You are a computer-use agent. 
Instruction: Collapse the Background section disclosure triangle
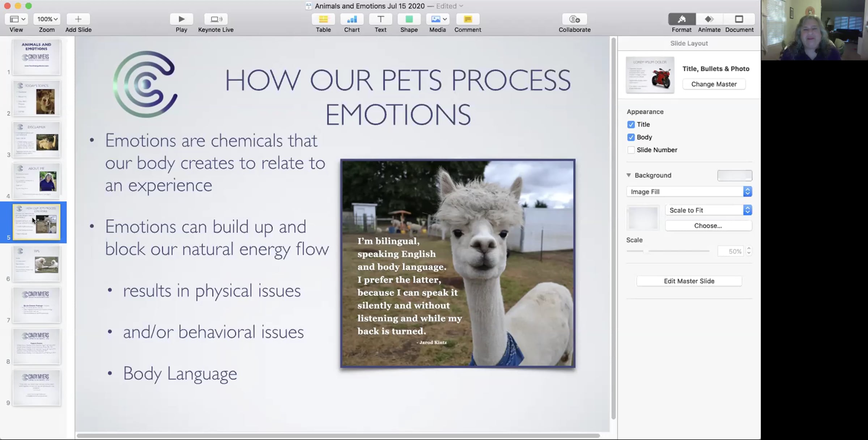point(629,175)
